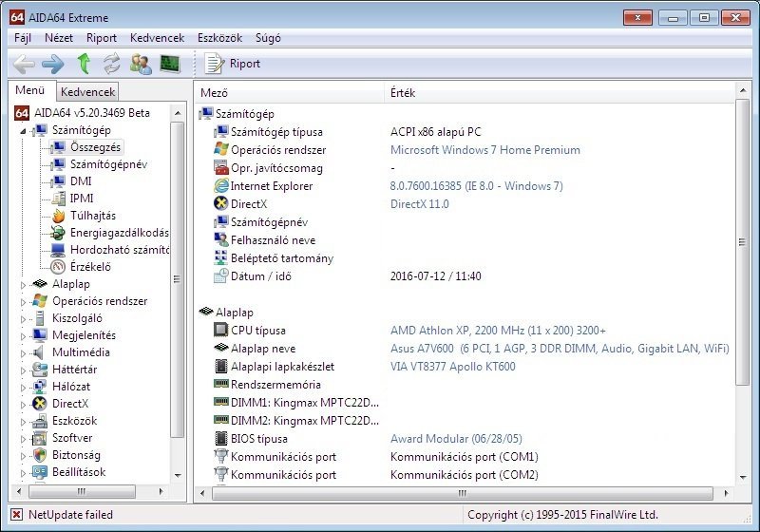760x532 pixels.
Task: Click the Riport toolbar button
Action: pyautogui.click(x=233, y=64)
